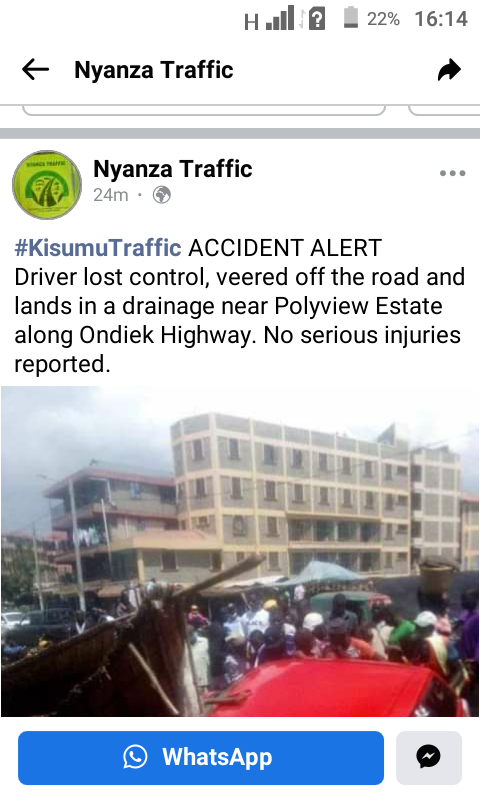This screenshot has height=800, width=480.
Task: Tap the signal strength bars icon
Action: [x=281, y=18]
